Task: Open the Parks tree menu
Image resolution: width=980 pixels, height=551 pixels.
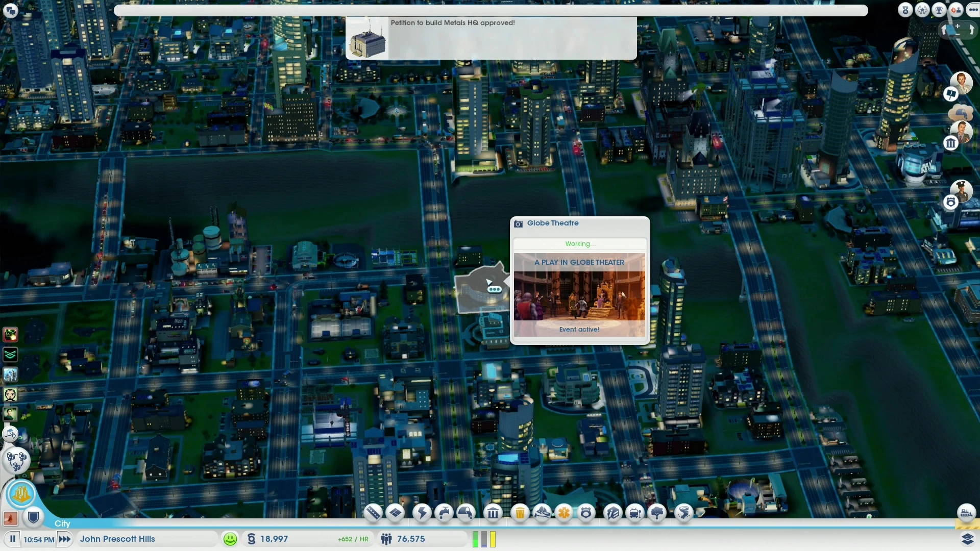Action: pyautogui.click(x=657, y=512)
